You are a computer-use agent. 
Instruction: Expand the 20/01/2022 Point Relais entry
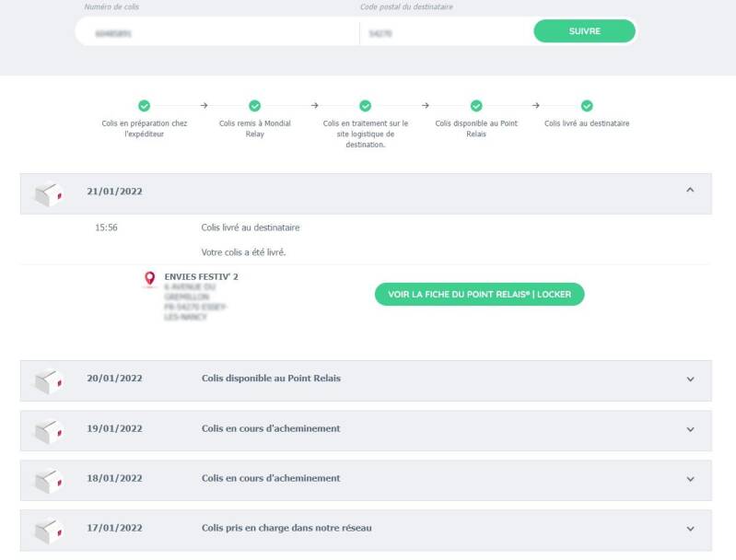click(x=690, y=379)
